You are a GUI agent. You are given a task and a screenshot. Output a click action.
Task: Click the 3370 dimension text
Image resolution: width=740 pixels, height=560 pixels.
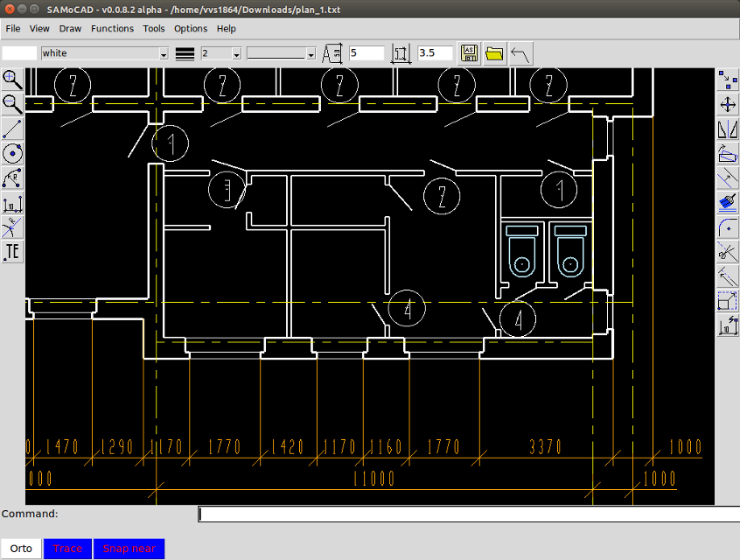tap(545, 446)
